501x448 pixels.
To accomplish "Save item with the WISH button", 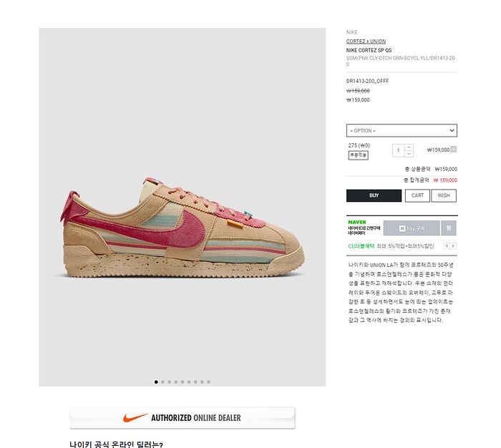I will click(444, 195).
